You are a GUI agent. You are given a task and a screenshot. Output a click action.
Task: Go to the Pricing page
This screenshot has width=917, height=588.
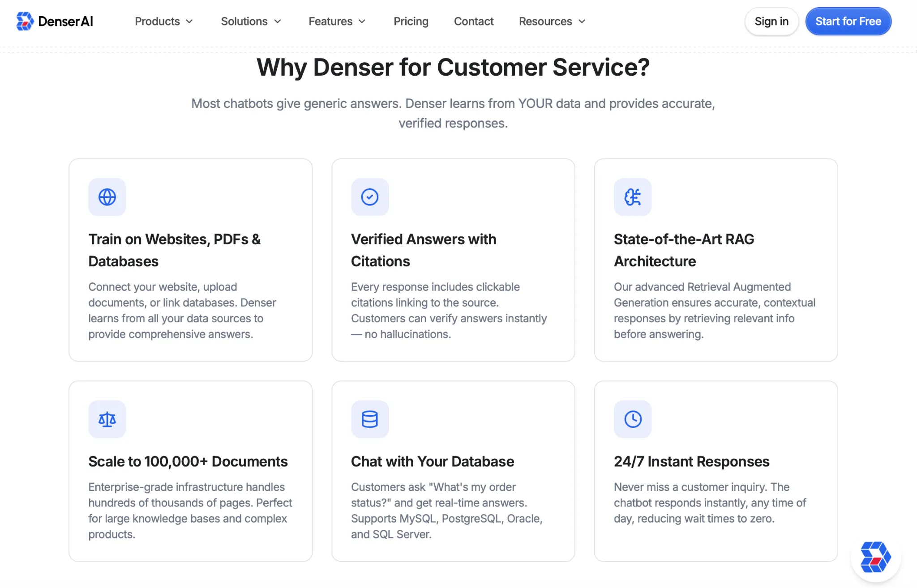[411, 21]
